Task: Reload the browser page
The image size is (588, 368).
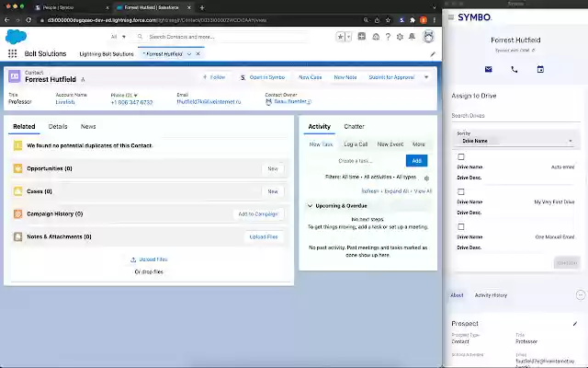Action: pyautogui.click(x=28, y=20)
